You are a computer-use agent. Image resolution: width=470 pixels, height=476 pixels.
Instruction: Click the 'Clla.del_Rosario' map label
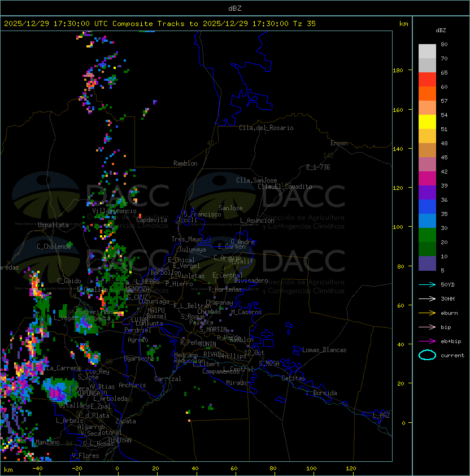coord(266,128)
